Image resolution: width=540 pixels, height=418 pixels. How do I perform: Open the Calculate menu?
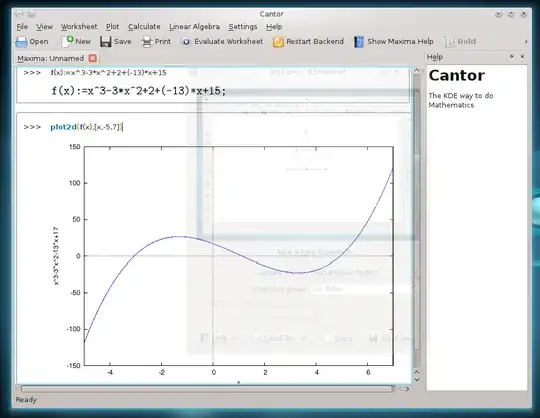[144, 27]
